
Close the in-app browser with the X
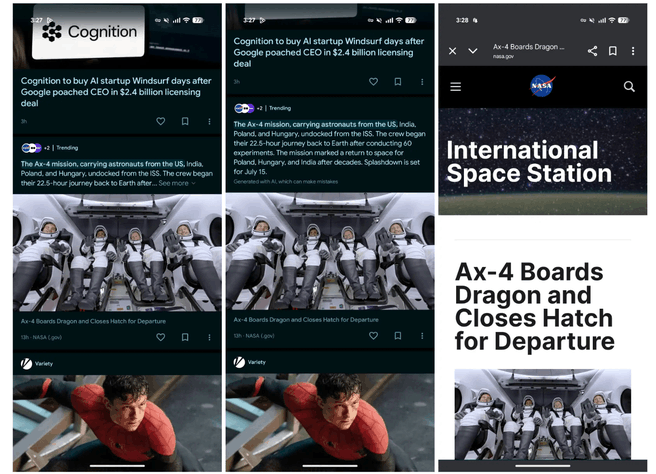(452, 51)
